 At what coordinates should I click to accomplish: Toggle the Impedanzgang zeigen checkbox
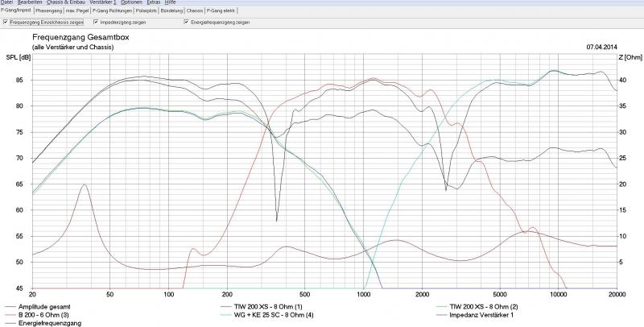point(96,23)
